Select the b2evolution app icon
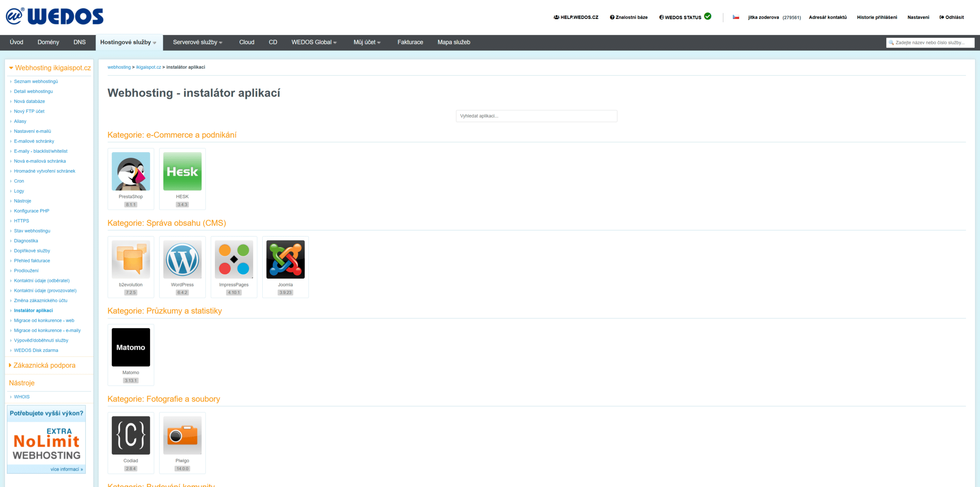This screenshot has height=487, width=980. coord(131,259)
